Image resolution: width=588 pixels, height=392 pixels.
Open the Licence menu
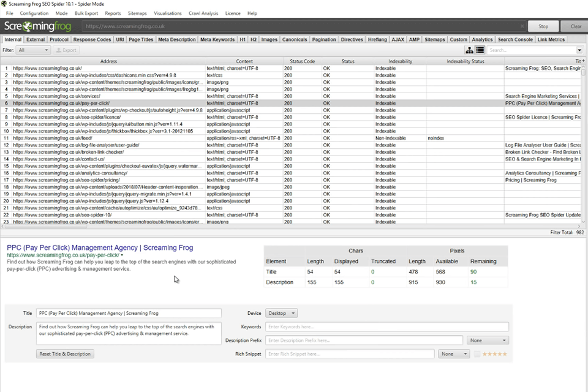233,13
